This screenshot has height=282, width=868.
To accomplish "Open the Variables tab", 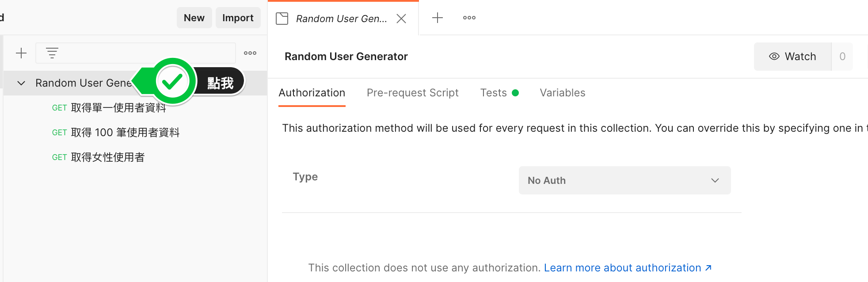I will [x=562, y=93].
